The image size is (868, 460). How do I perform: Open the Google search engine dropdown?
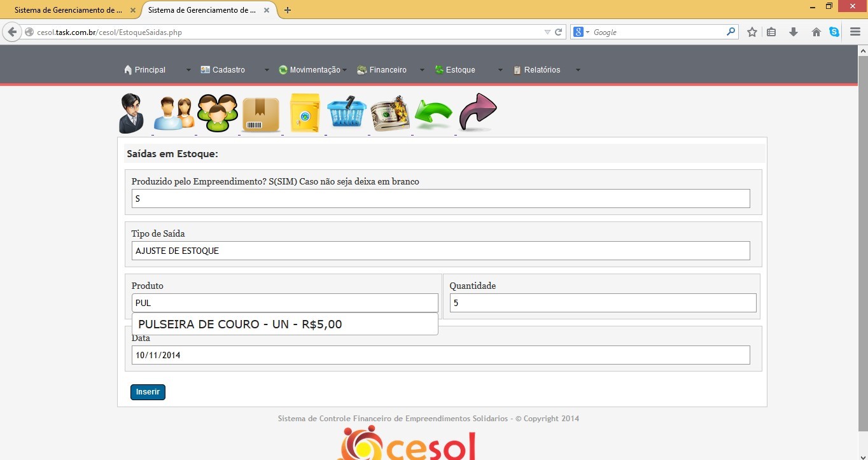(581, 32)
